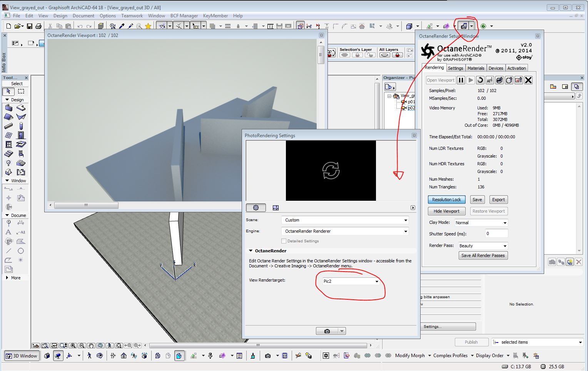The width and height of the screenshot is (588, 371).
Task: Switch to the Devices tab in OctaneRender
Action: tap(496, 68)
